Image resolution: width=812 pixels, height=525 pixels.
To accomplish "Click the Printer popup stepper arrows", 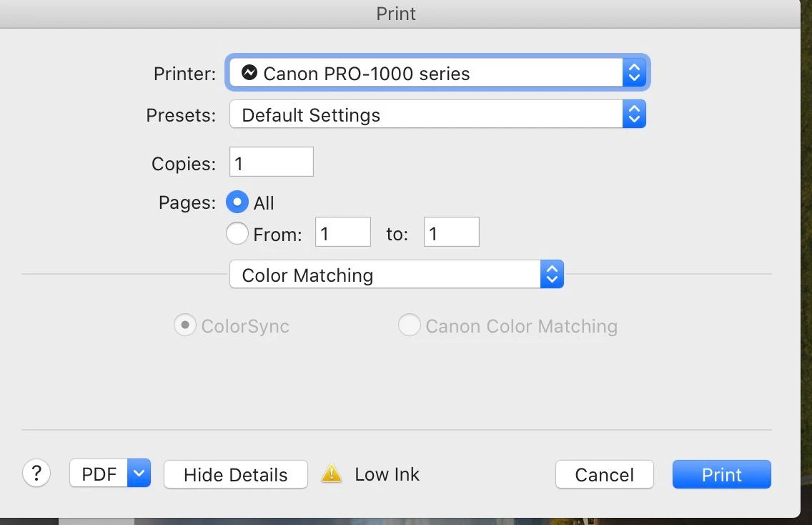I will point(634,72).
